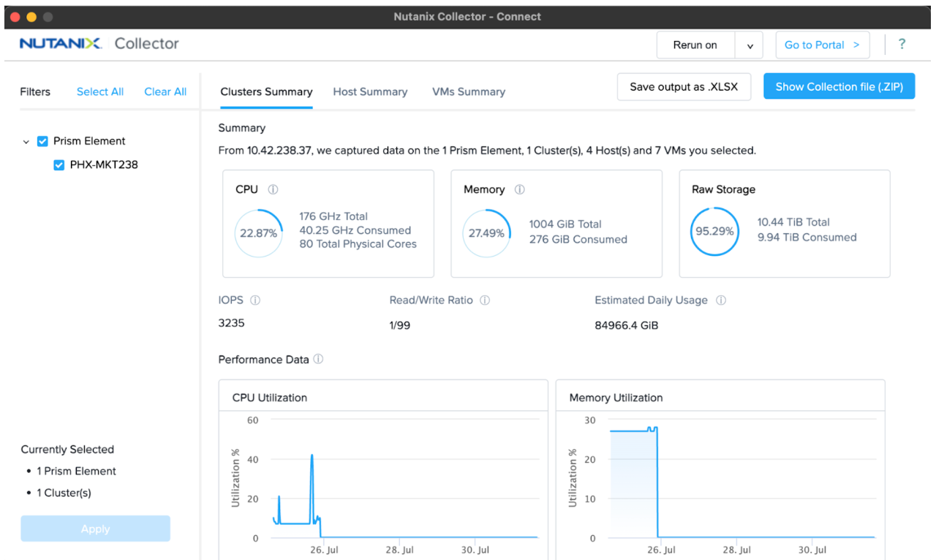Click the Estimated Daily Usage info icon

coord(721,300)
